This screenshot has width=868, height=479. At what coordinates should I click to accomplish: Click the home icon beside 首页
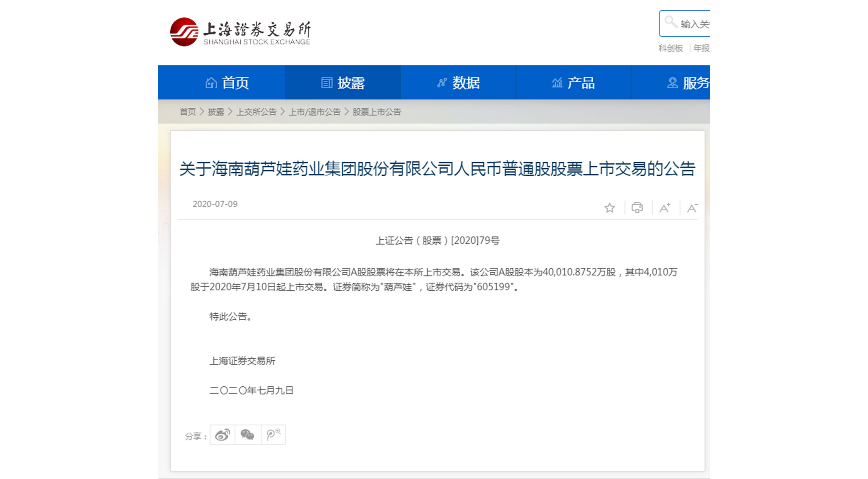[x=211, y=83]
